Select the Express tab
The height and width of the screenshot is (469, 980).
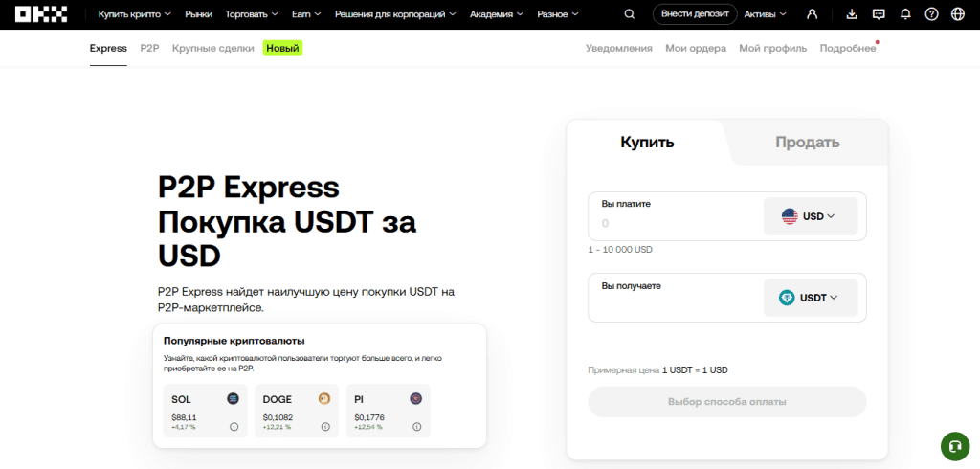click(x=108, y=48)
